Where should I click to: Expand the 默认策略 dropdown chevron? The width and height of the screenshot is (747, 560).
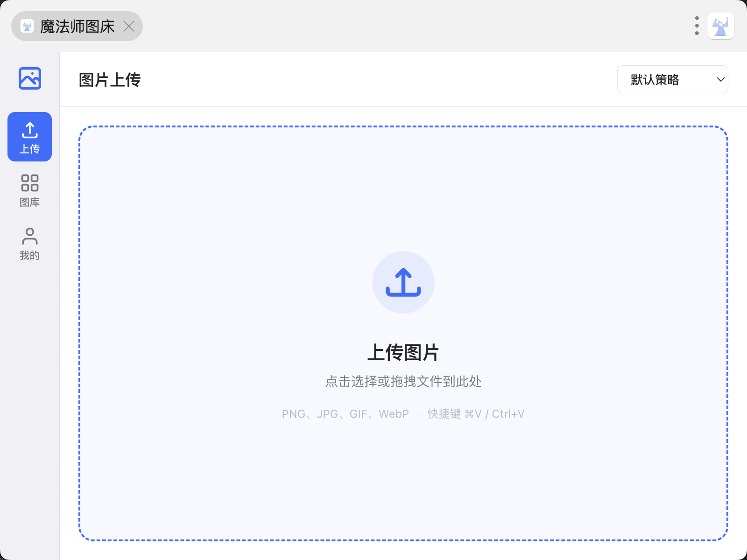pyautogui.click(x=720, y=79)
